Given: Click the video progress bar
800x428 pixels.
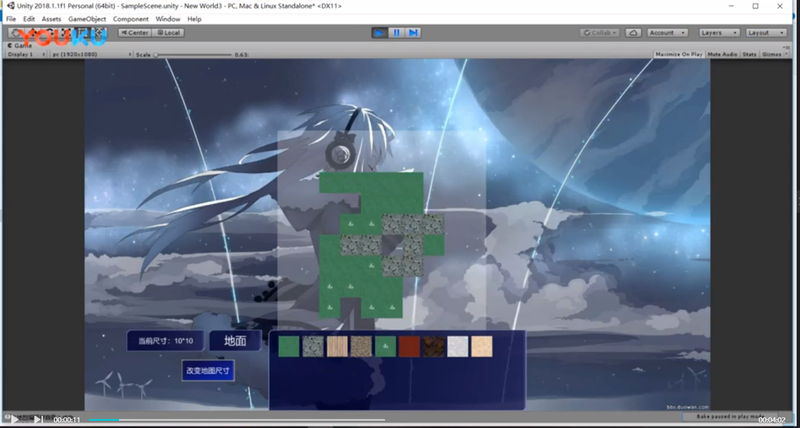Looking at the screenshot, I should point(237,420).
